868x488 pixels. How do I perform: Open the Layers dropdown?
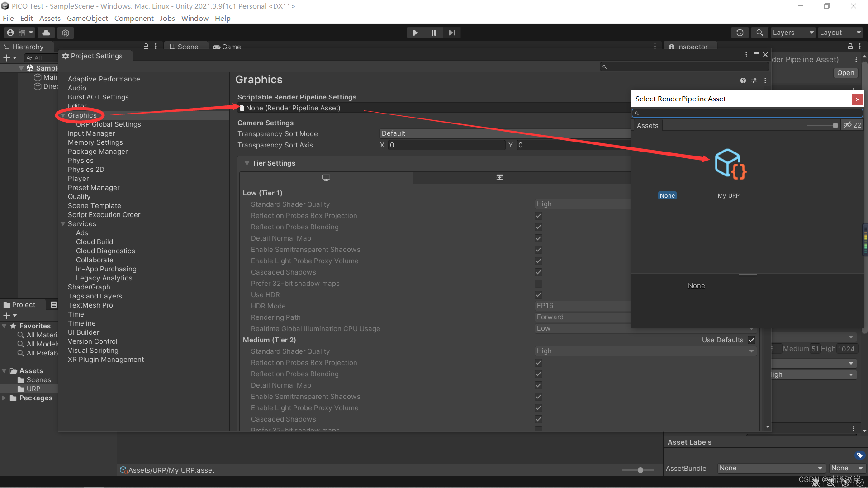click(792, 33)
